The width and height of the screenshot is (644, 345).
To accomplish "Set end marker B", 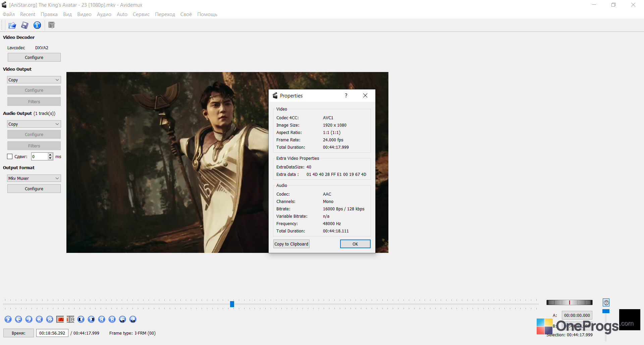I will click(x=70, y=319).
